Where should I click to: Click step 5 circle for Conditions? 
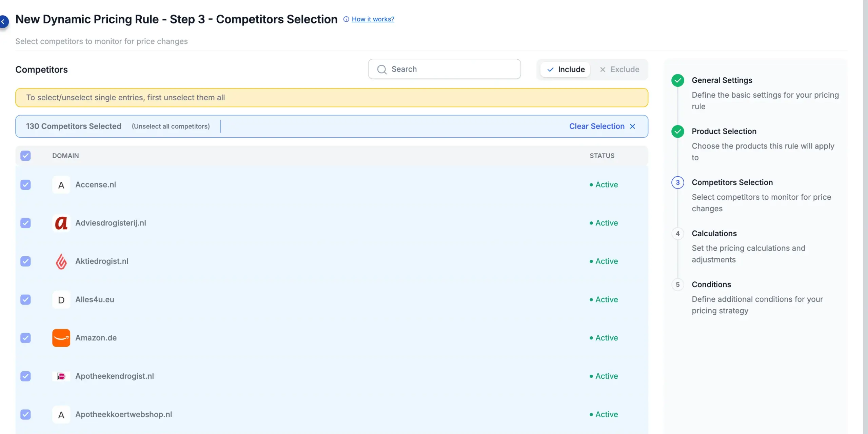(678, 285)
